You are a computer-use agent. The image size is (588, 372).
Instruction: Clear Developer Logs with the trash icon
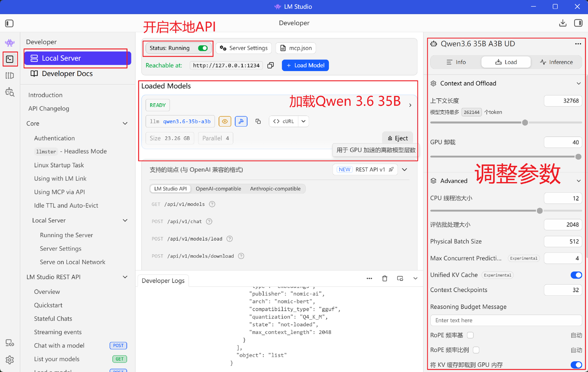[385, 278]
